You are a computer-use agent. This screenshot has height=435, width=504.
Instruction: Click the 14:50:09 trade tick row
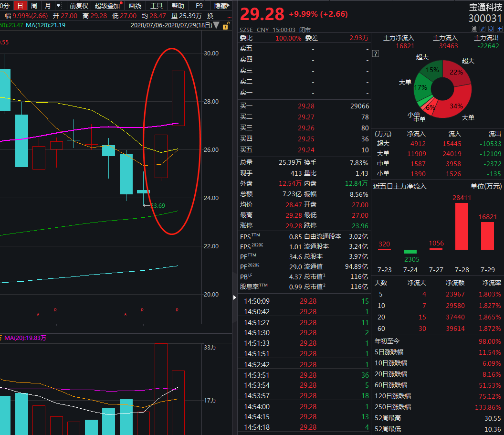point(304,301)
